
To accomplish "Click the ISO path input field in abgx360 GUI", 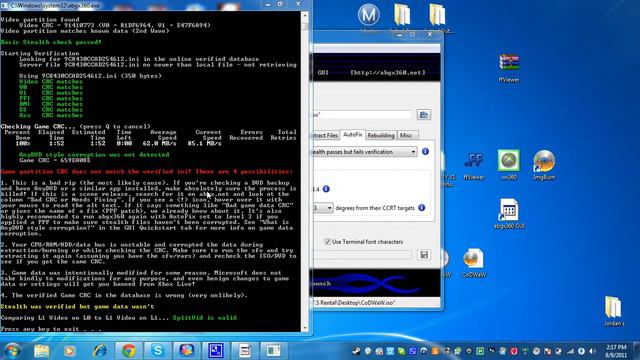I will (x=362, y=115).
